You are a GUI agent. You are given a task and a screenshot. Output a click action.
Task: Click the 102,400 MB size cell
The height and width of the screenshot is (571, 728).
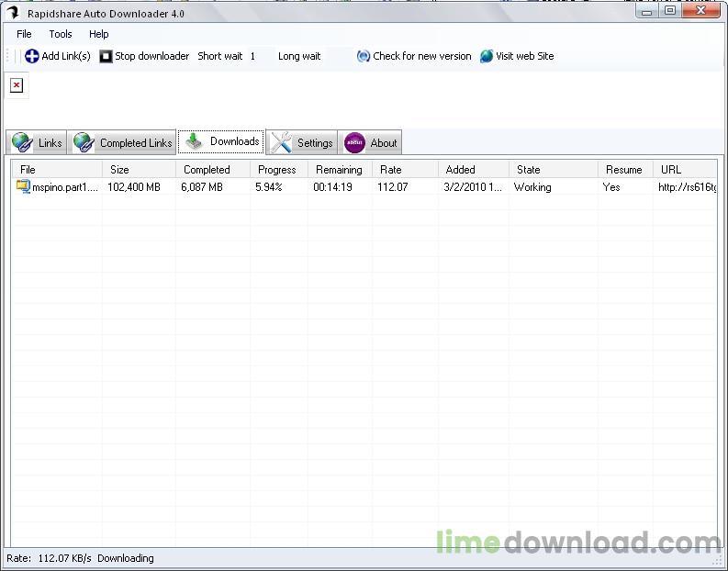[134, 187]
